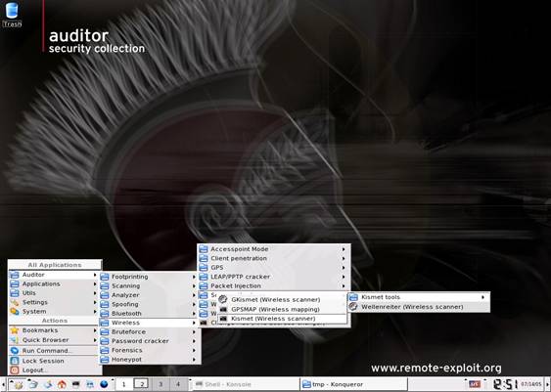The image size is (551, 392).
Task: Activate tmp - Konqueror taskbar button
Action: pos(353,384)
